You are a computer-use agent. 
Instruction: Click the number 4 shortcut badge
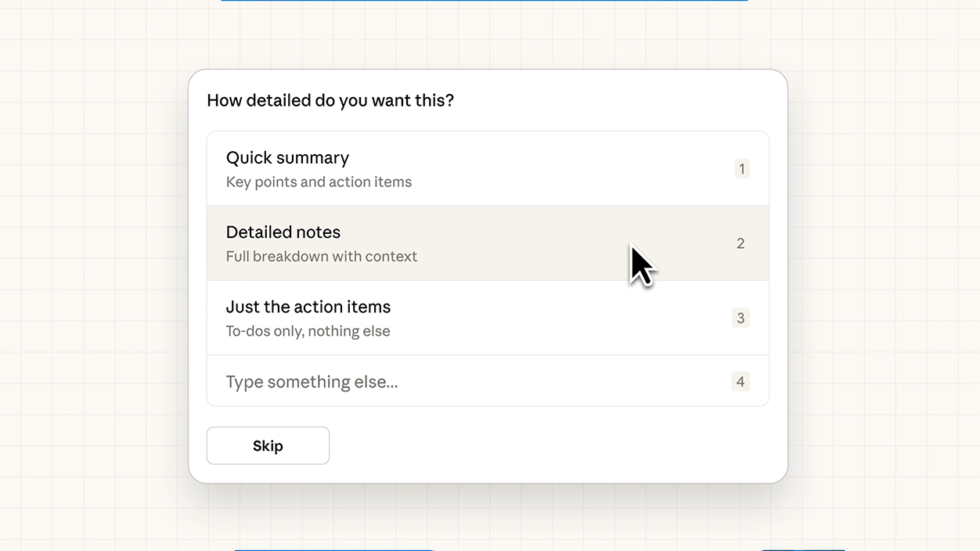click(x=740, y=382)
